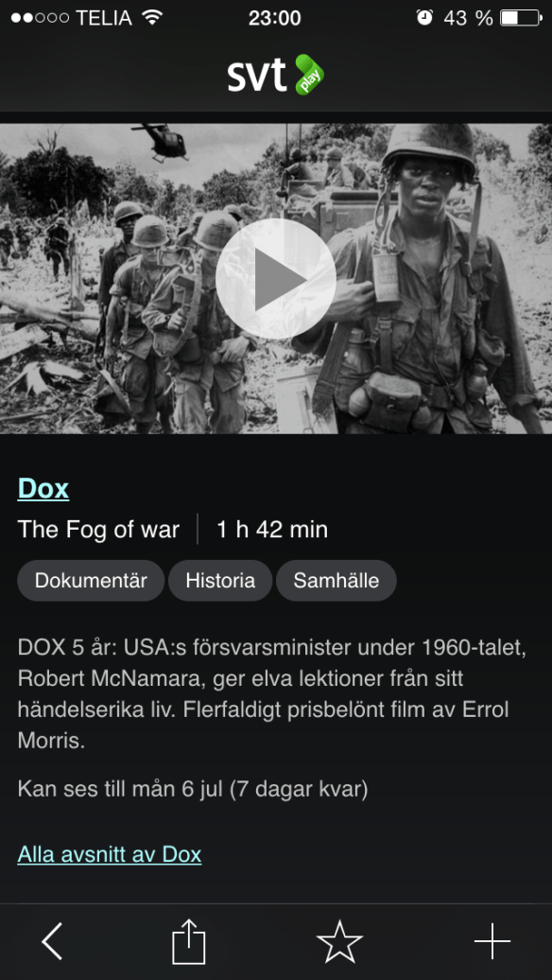Tap the SVT Play logo
The height and width of the screenshot is (980, 552).
point(275,75)
